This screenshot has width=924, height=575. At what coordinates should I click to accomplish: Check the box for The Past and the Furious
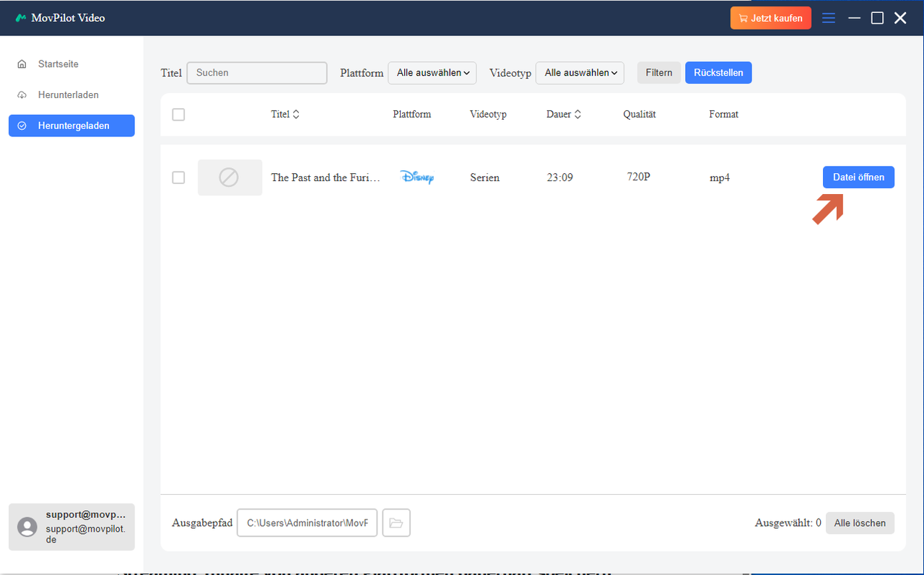178,177
